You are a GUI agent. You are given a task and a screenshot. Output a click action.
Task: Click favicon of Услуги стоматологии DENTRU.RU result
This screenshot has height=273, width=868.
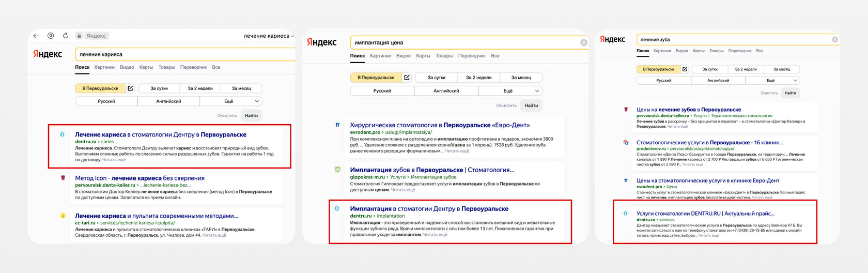625,213
